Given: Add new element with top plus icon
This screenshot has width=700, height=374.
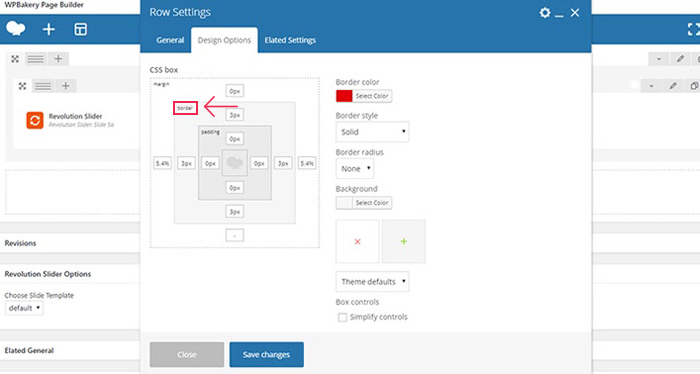Looking at the screenshot, I should [49, 29].
